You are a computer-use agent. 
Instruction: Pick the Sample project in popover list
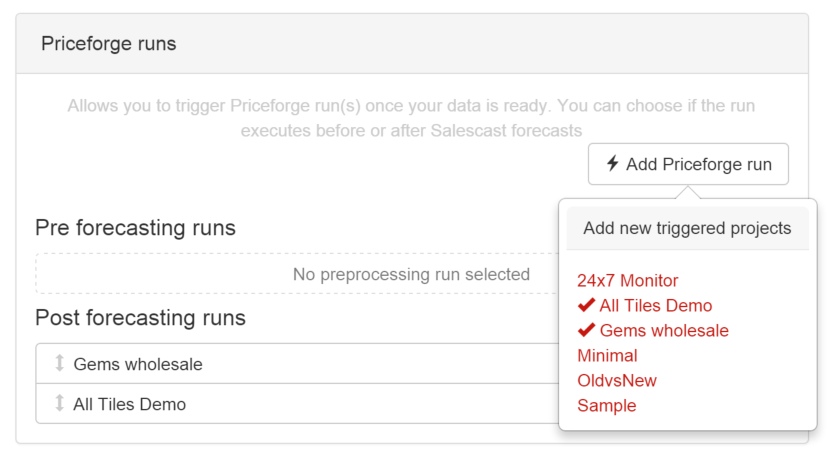pos(607,406)
